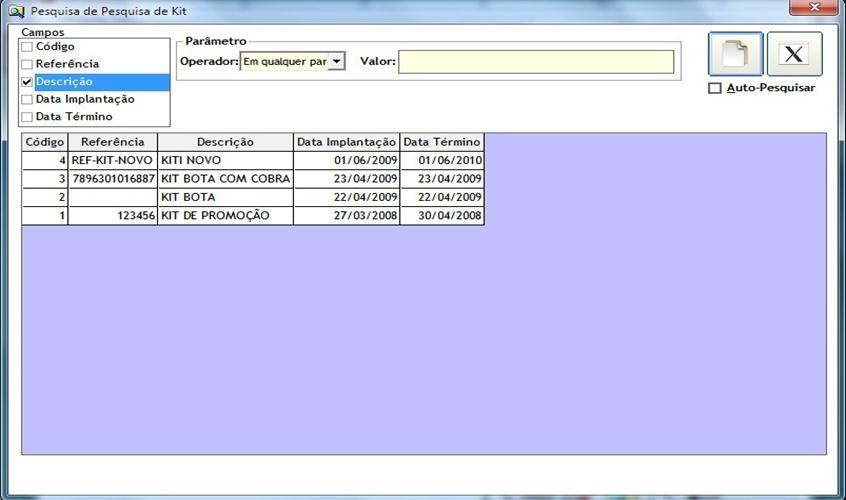The image size is (846, 500).
Task: Sort by the Referência column header
Action: (x=113, y=142)
